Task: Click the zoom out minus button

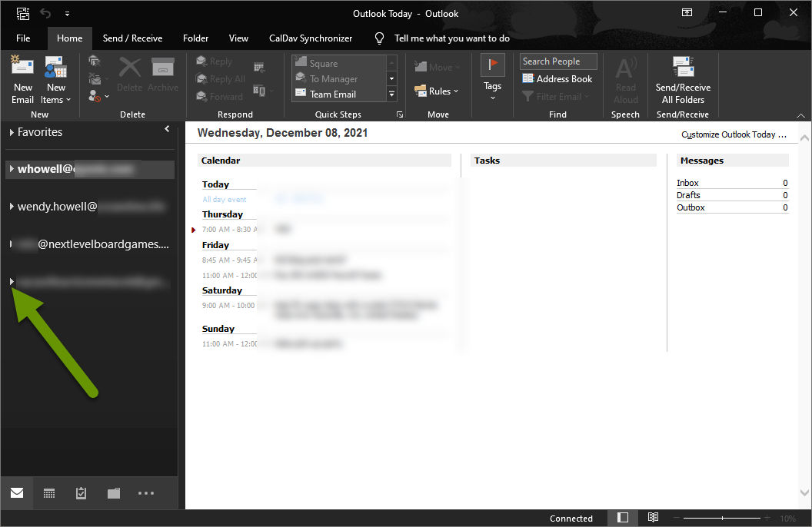Action: 676,518
